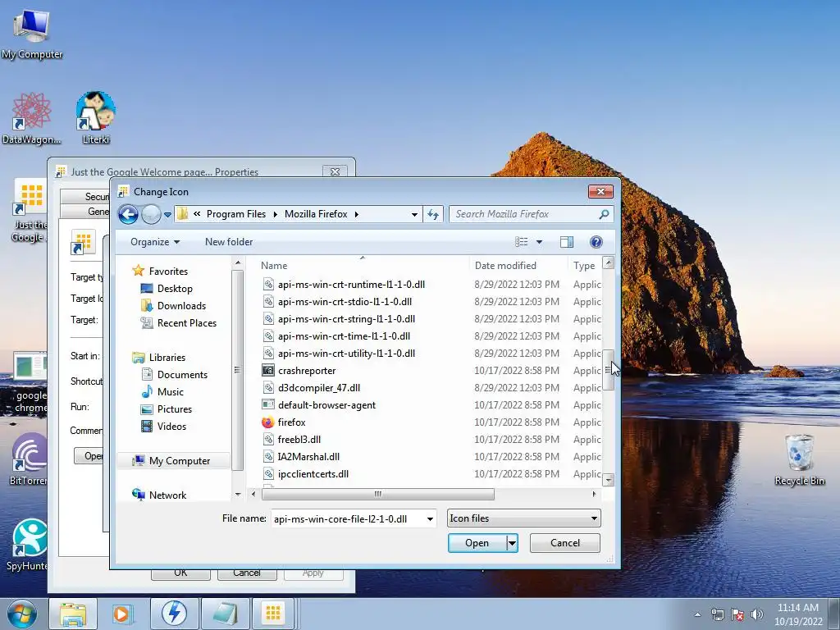This screenshot has width=840, height=630.
Task: Open address bar history dropdown arrow
Action: coord(414,214)
